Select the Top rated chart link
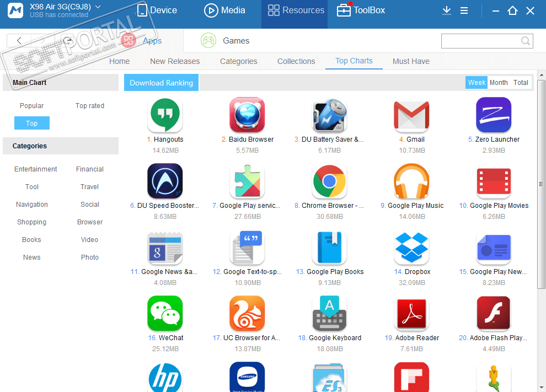The width and height of the screenshot is (546, 392). [x=90, y=105]
